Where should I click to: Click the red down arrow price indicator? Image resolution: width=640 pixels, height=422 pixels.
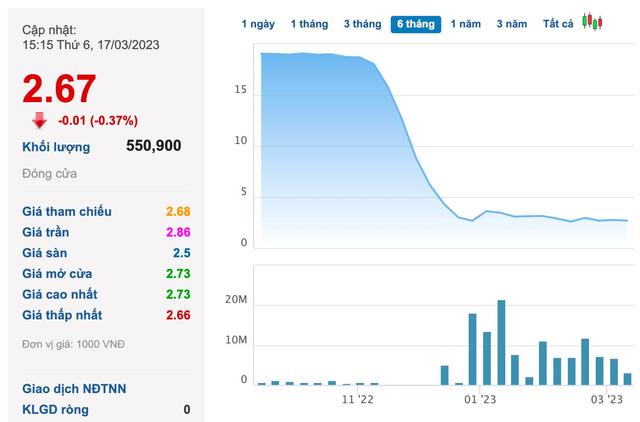click(x=39, y=119)
